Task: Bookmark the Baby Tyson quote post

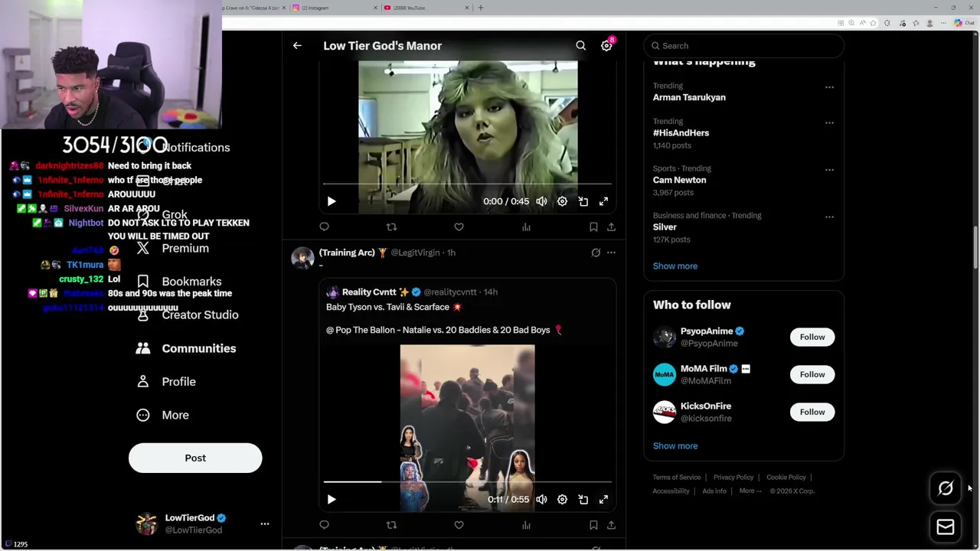Action: click(593, 525)
